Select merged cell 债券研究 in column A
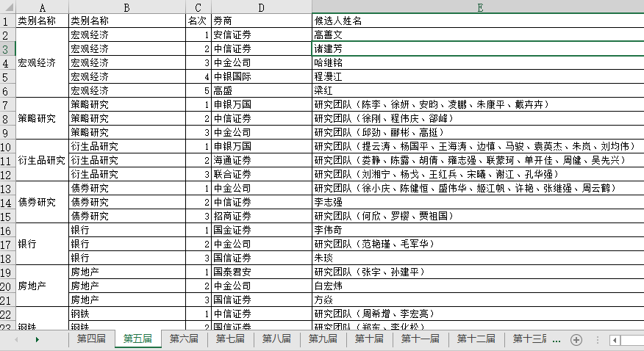644x351 pixels. [x=43, y=202]
